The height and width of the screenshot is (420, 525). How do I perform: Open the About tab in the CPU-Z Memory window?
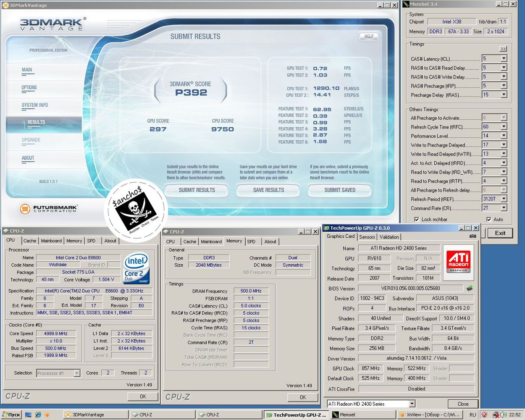point(270,241)
